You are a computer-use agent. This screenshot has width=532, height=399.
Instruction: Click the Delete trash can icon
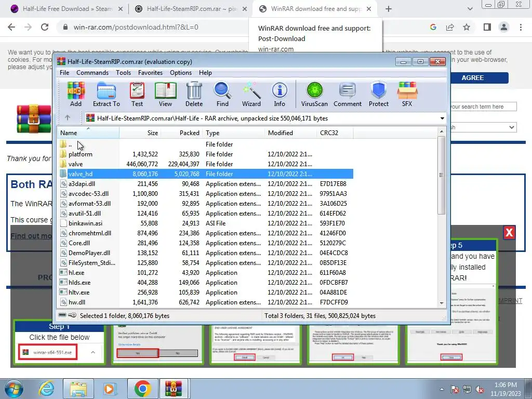tap(194, 95)
